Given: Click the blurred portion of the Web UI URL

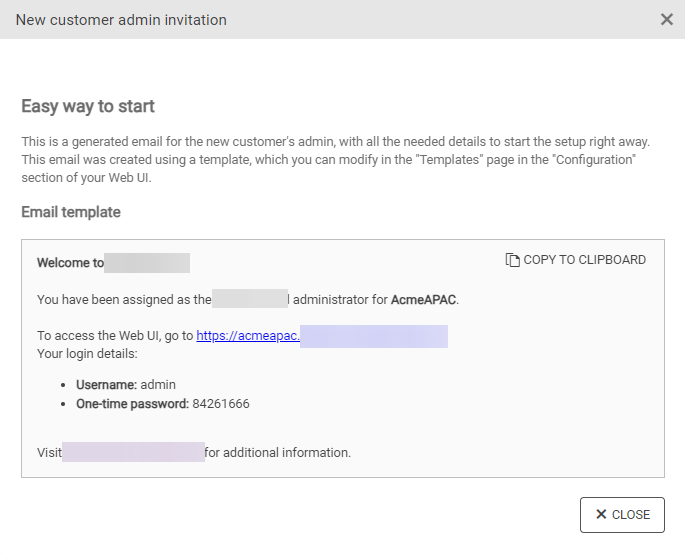Looking at the screenshot, I should pyautogui.click(x=373, y=336).
